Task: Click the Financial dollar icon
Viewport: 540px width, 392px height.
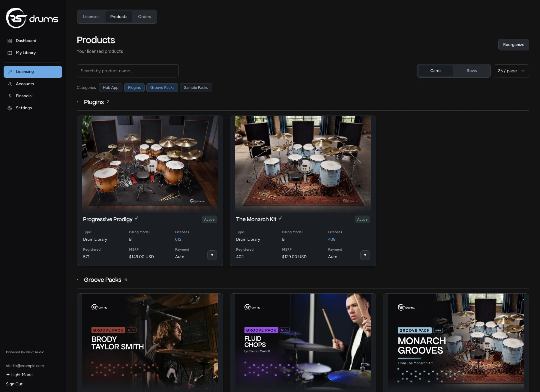Action: [x=10, y=96]
